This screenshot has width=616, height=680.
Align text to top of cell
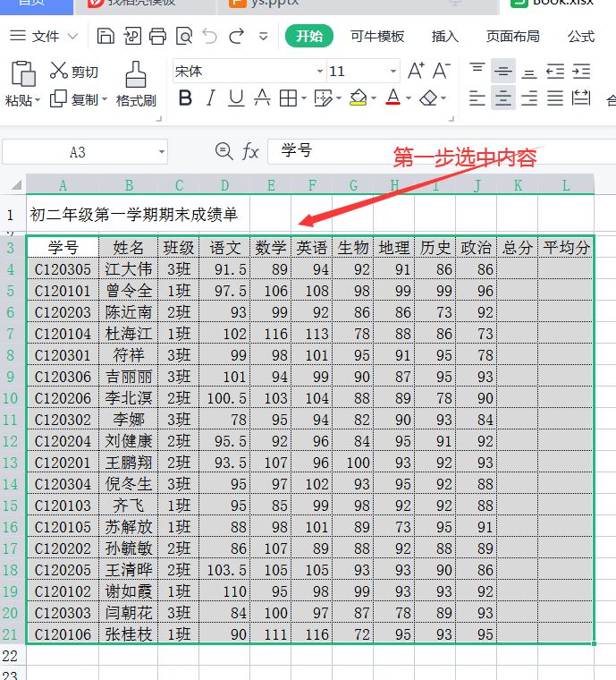point(477,71)
